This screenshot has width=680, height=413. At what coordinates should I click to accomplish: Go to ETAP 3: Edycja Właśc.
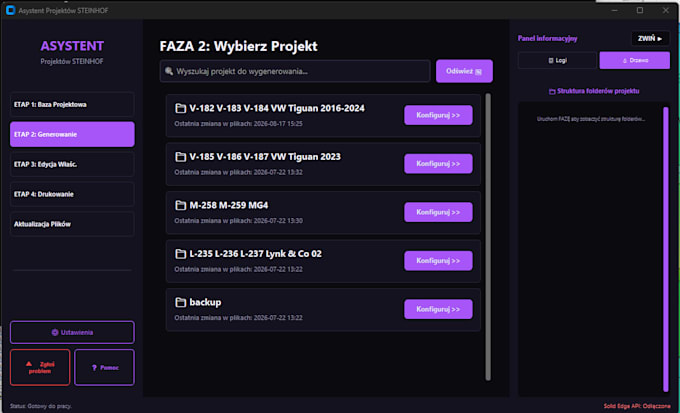coord(72,164)
